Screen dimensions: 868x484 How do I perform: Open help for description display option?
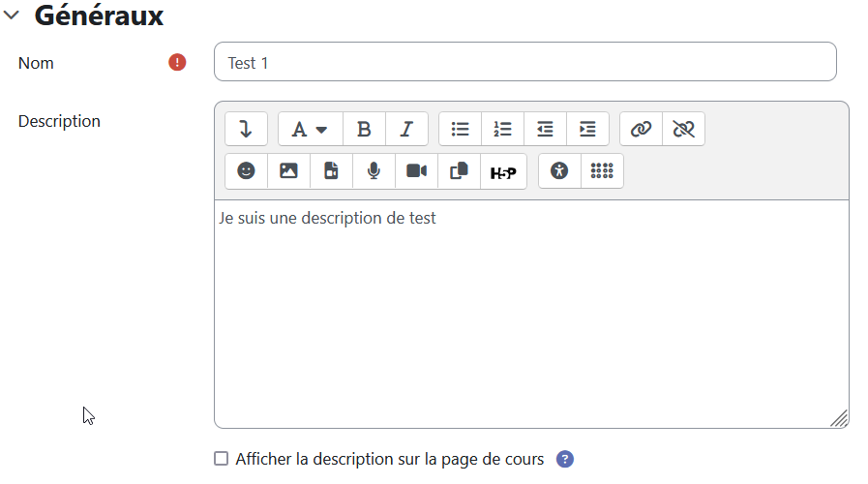pos(565,459)
